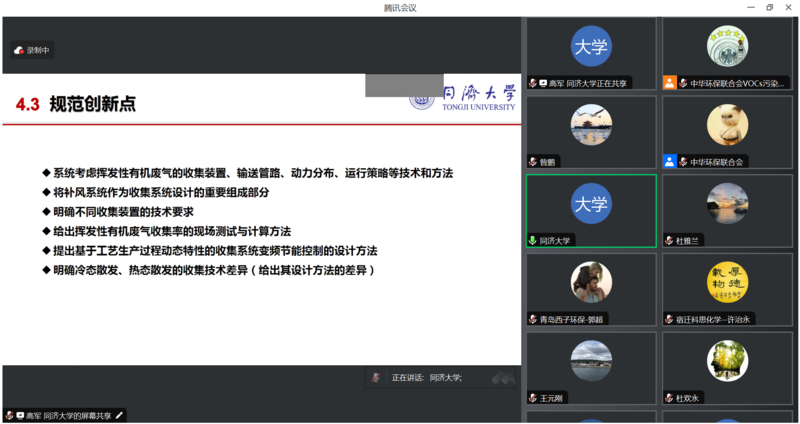The image size is (800, 424).
Task: Click the cloud recording indicator 录制中
Action: coord(32,50)
